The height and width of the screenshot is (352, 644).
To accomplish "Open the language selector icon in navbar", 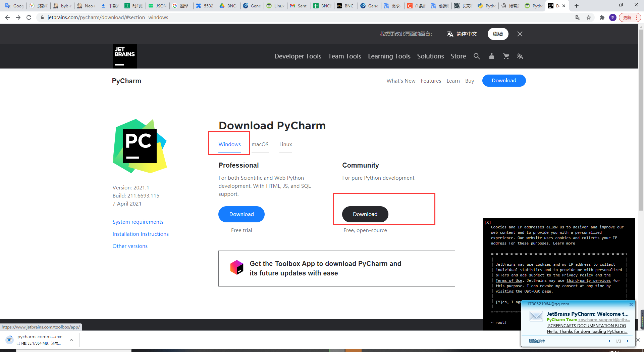I will click(520, 56).
